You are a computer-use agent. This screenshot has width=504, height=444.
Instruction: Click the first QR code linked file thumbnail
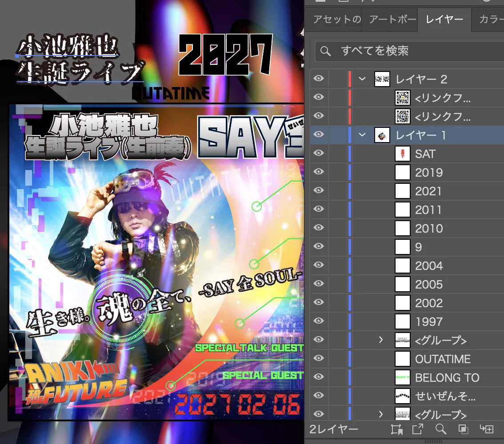point(402,98)
